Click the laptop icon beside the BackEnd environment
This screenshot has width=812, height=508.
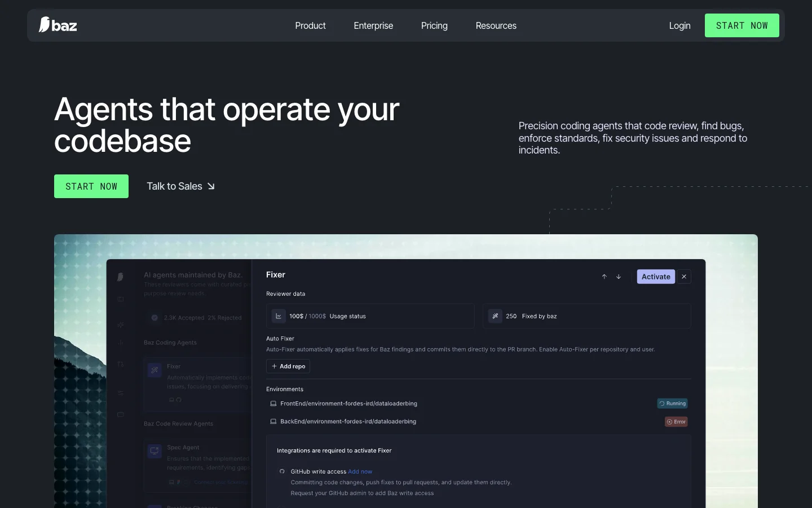[x=273, y=422]
